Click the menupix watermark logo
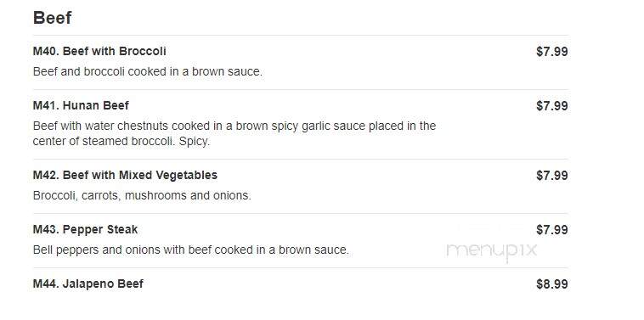Image resolution: width=644 pixels, height=320 pixels. coord(492,250)
